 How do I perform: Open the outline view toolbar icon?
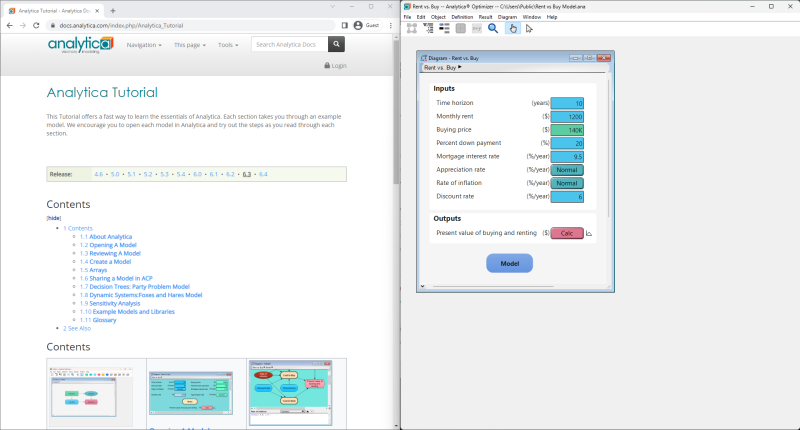click(428, 29)
